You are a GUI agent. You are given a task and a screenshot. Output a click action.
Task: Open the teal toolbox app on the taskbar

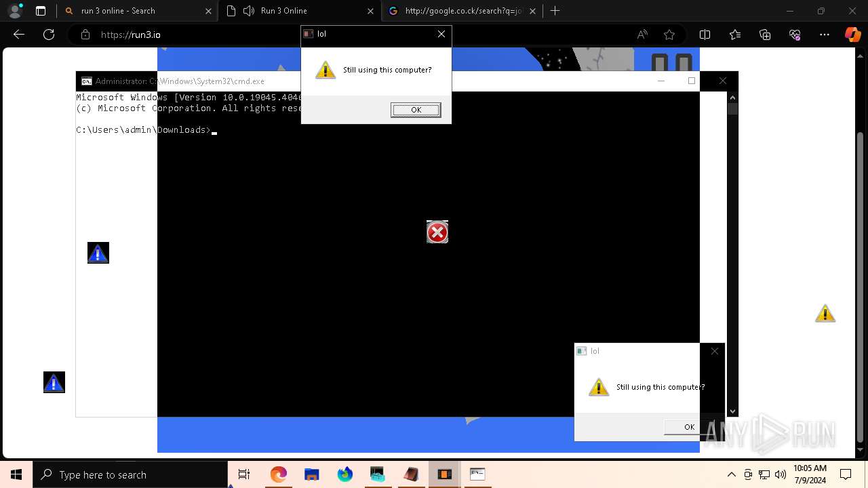[x=378, y=474]
